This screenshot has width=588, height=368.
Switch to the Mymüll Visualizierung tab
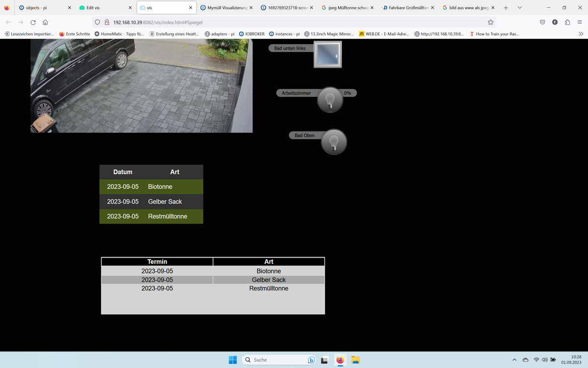(x=226, y=8)
